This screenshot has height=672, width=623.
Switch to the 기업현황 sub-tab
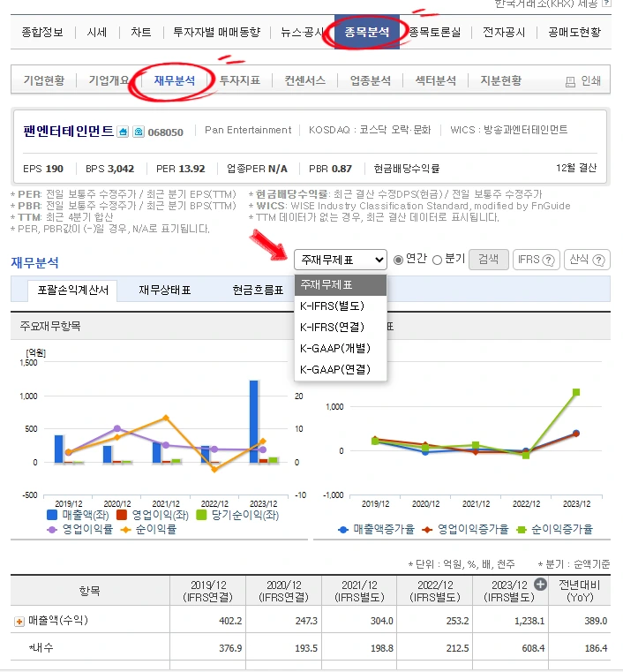[x=44, y=80]
